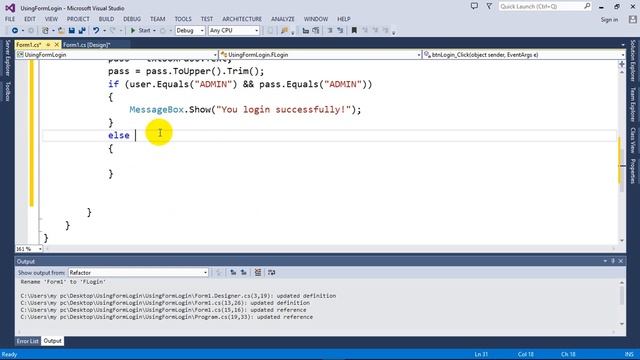Click Go to Previous Message in Output

[233, 273]
